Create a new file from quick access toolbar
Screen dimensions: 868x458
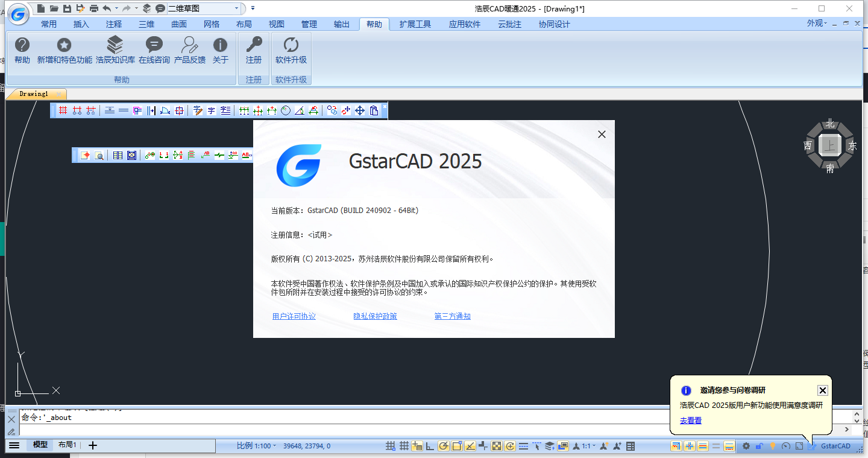click(x=40, y=8)
